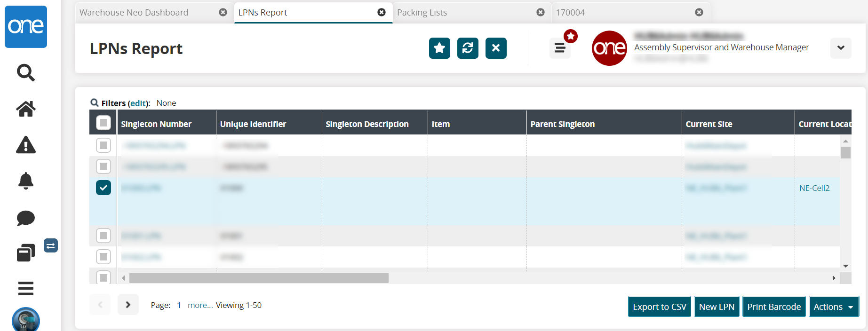Go to previous page arrow
Image resolution: width=868 pixels, height=331 pixels.
click(x=100, y=305)
